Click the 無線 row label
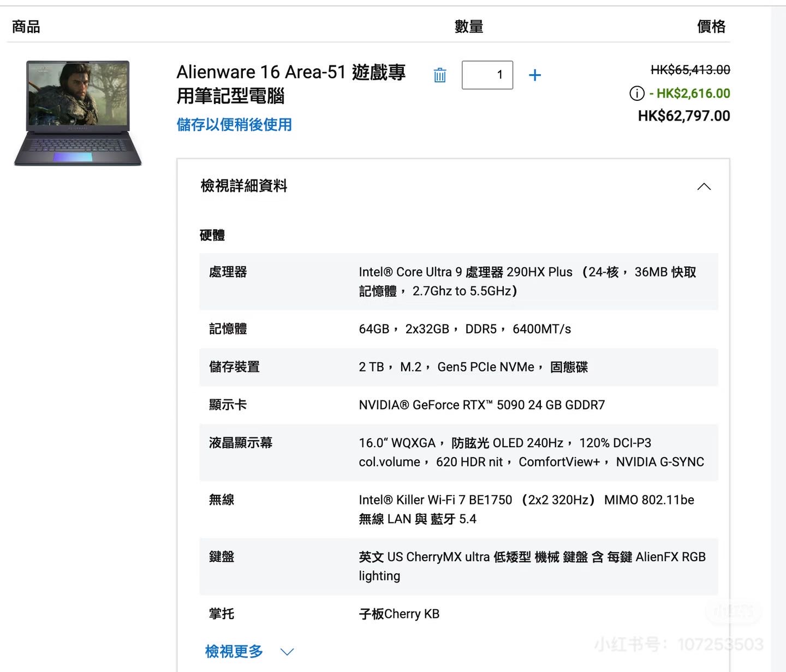 click(x=222, y=499)
